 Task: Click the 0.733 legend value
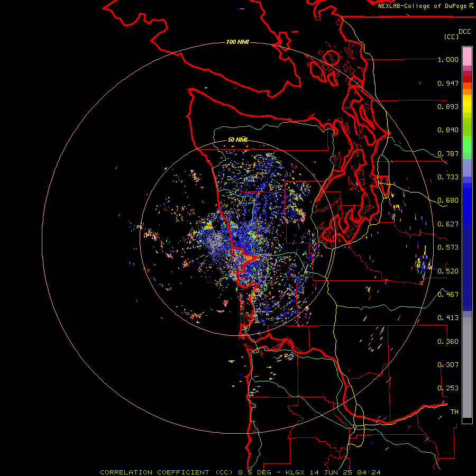pyautogui.click(x=448, y=177)
